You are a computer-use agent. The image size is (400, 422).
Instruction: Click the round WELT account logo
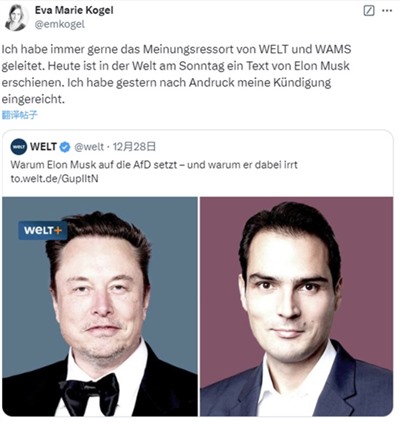click(x=19, y=147)
